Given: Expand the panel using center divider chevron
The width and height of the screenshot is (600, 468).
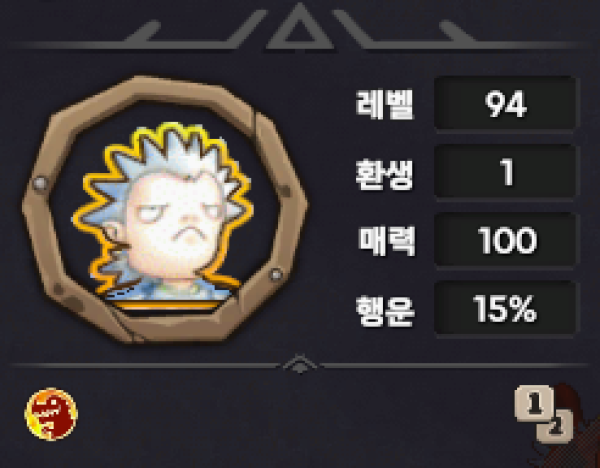Looking at the screenshot, I should click(x=300, y=364).
